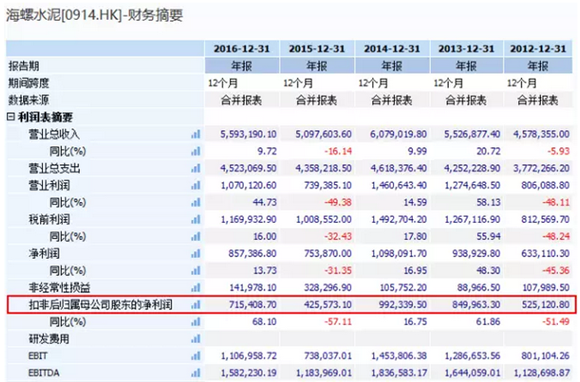
Task: Open chart icon for 税前利润
Action: point(196,220)
